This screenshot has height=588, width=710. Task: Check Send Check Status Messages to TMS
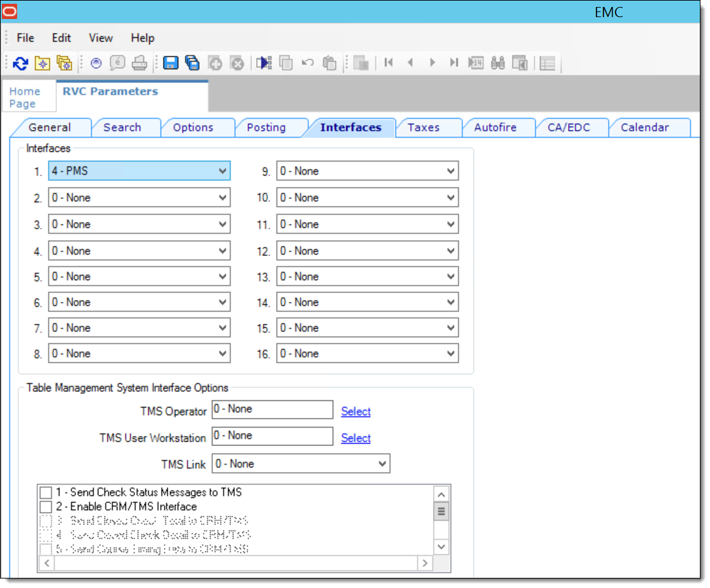46,492
